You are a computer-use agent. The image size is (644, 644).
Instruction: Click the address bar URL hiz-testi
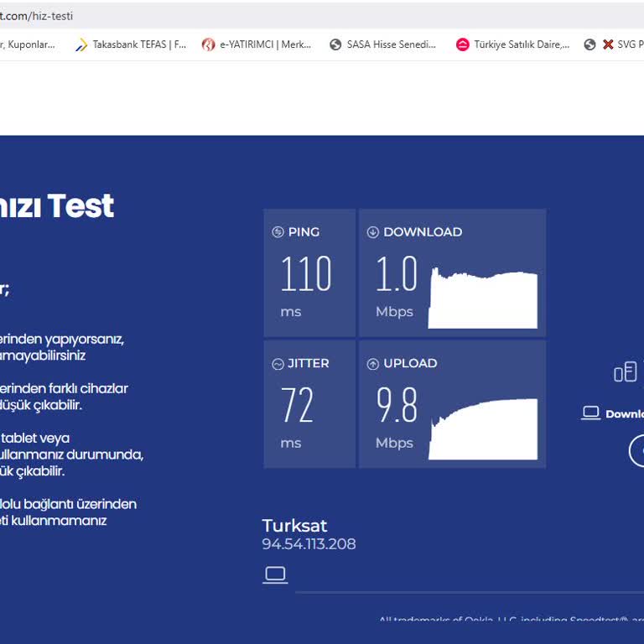(36, 16)
